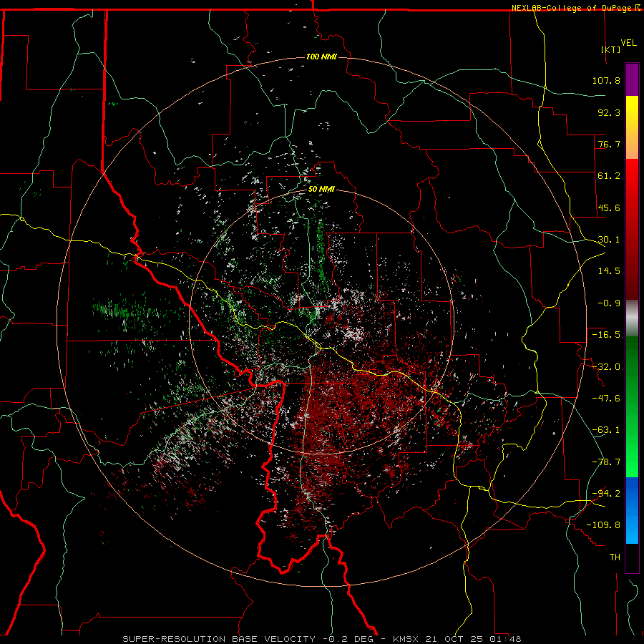644x644 pixels.
Task: Select the 14.5 scale value
Action: tap(609, 271)
